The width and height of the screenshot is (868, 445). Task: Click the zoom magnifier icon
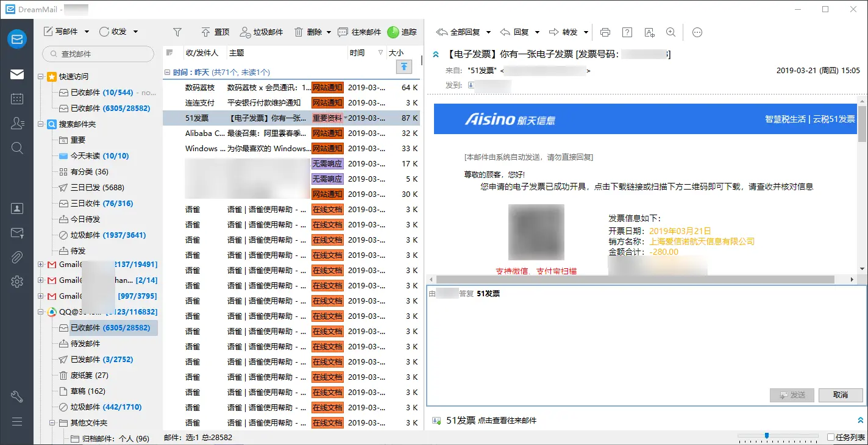point(671,32)
